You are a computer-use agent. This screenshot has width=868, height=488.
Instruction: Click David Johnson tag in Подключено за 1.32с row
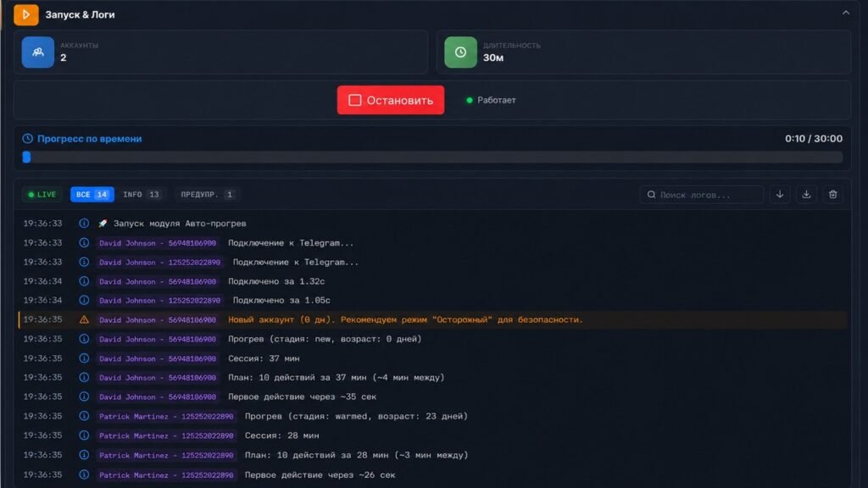pyautogui.click(x=158, y=281)
